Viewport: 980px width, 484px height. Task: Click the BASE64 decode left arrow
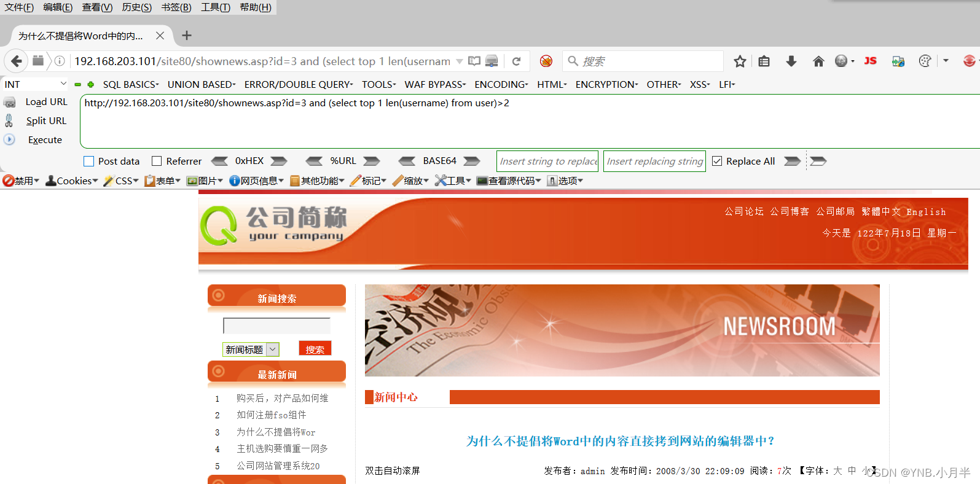(x=407, y=161)
